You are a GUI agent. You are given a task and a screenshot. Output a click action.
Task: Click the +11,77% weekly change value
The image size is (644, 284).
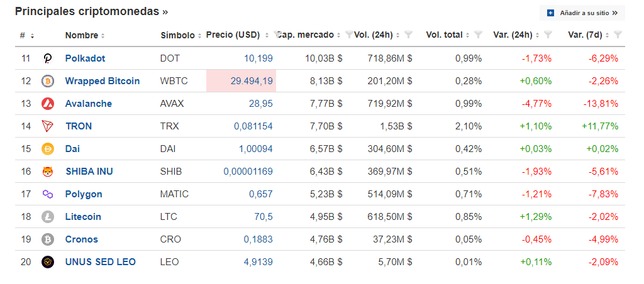[x=599, y=126]
